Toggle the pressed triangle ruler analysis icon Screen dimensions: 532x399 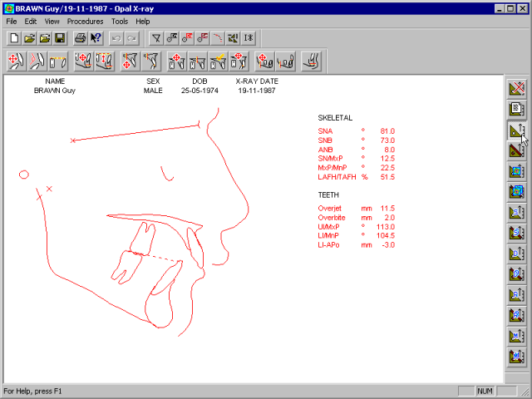pos(517,130)
